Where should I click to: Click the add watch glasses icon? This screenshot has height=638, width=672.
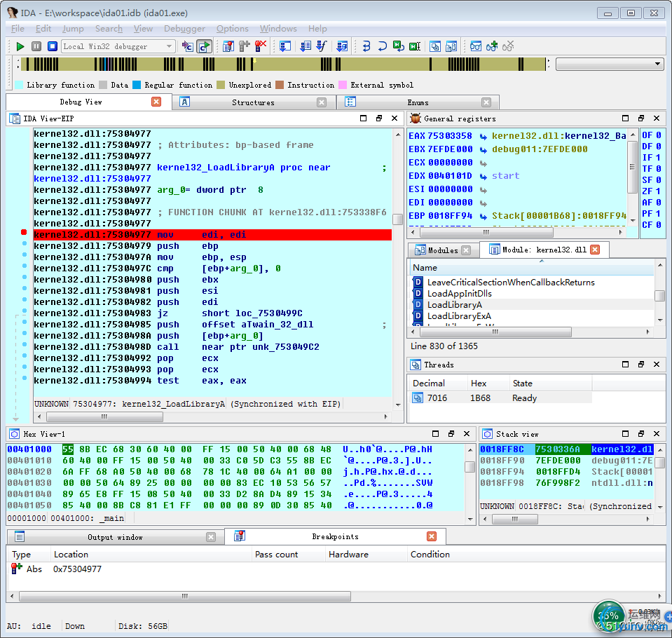coord(492,46)
